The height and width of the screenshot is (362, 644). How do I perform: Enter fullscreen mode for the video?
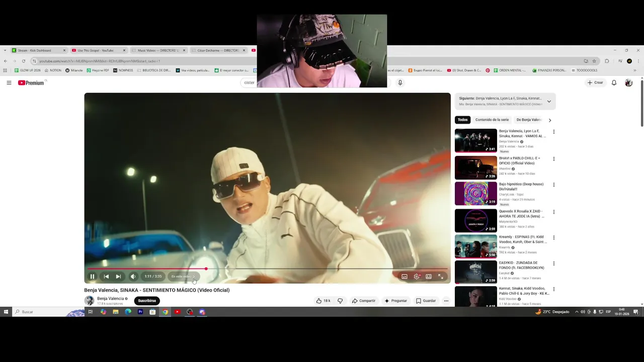click(x=441, y=277)
